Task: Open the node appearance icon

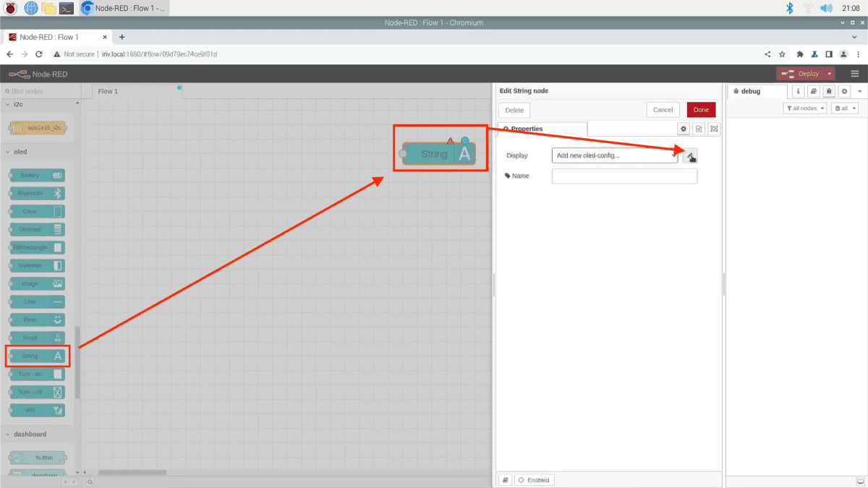Action: pyautogui.click(x=714, y=129)
